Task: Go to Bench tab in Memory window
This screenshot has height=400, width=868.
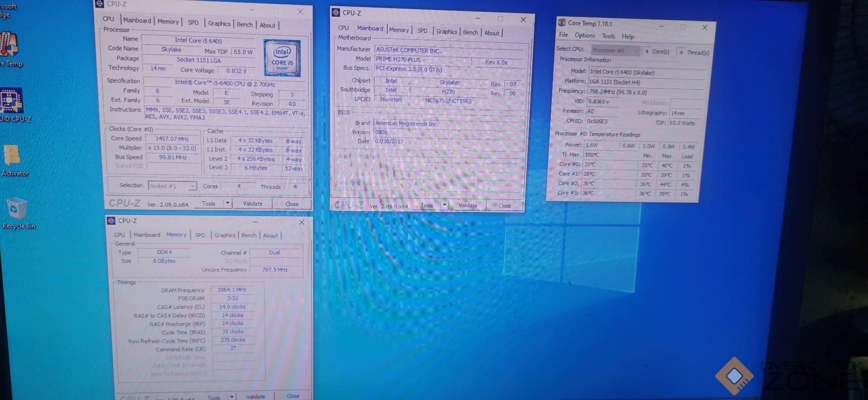Action: point(249,235)
